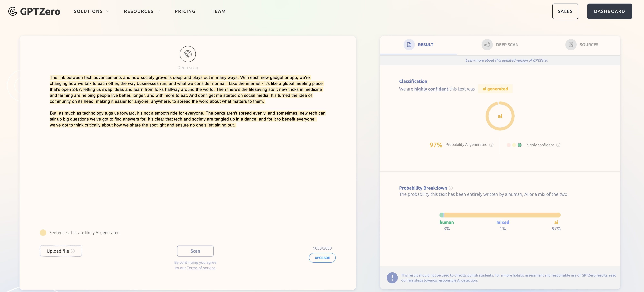Screen dimensions: 644x292
Task: Expand the Resources dropdown menu
Action: pyautogui.click(x=142, y=11)
